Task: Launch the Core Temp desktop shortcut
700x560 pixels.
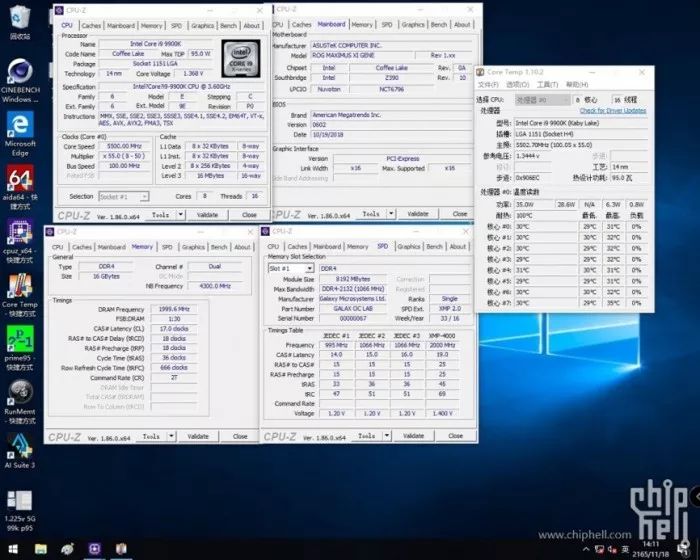Action: click(x=20, y=295)
